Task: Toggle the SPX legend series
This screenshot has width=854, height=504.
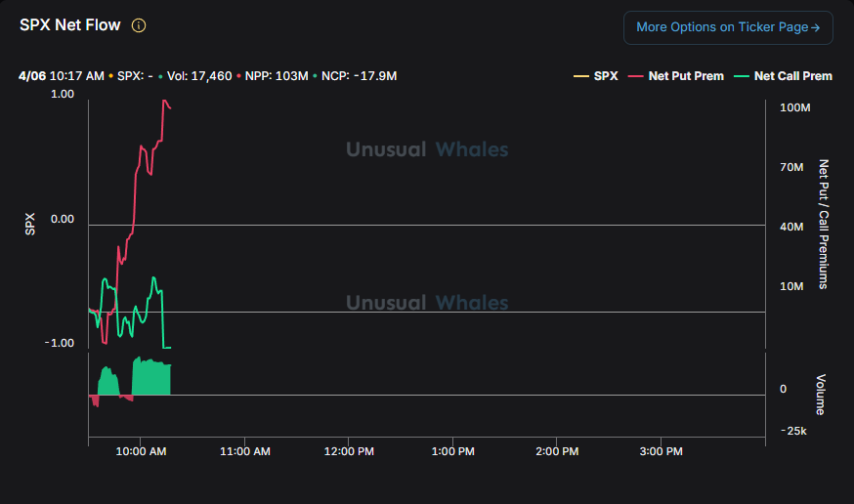Action: 596,76
